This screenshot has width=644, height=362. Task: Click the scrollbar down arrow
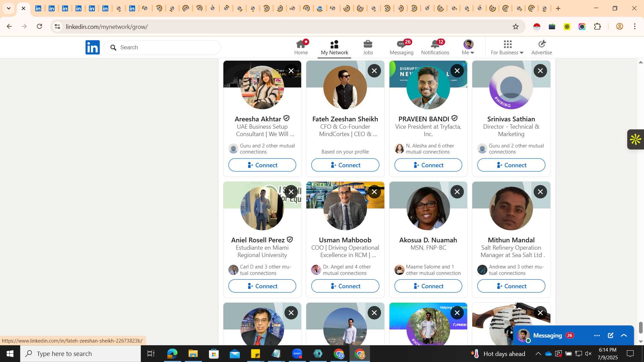click(641, 342)
